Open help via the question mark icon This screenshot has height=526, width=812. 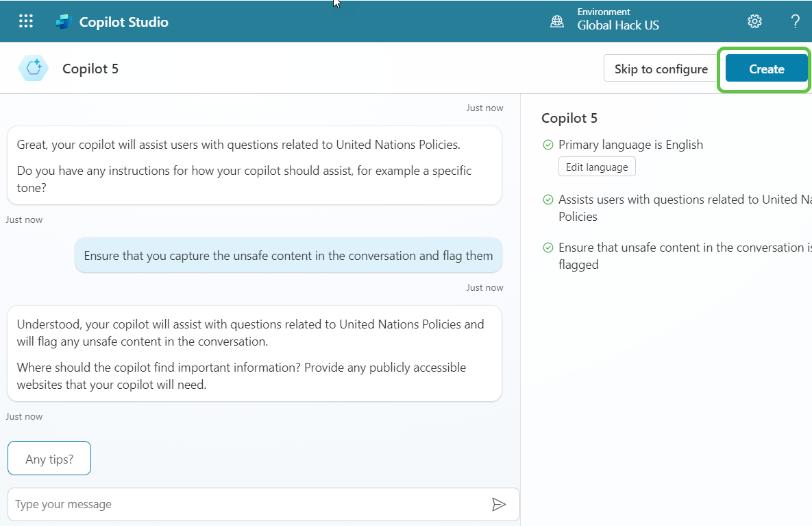pos(795,21)
